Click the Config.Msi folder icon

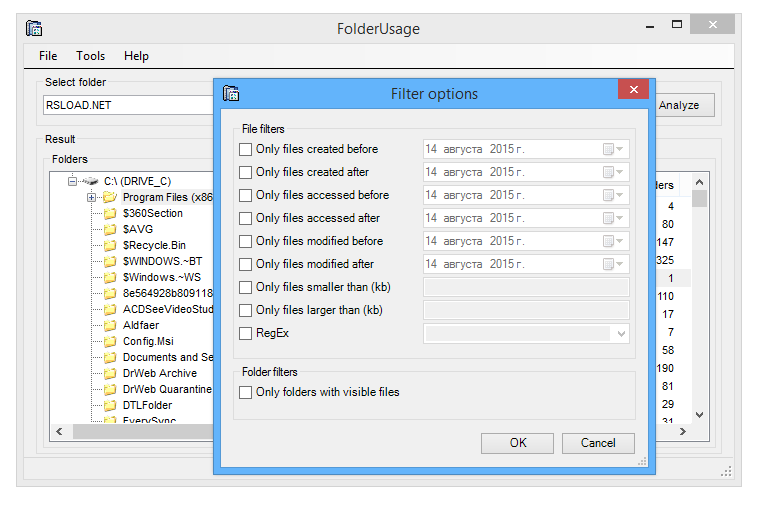[x=110, y=341]
